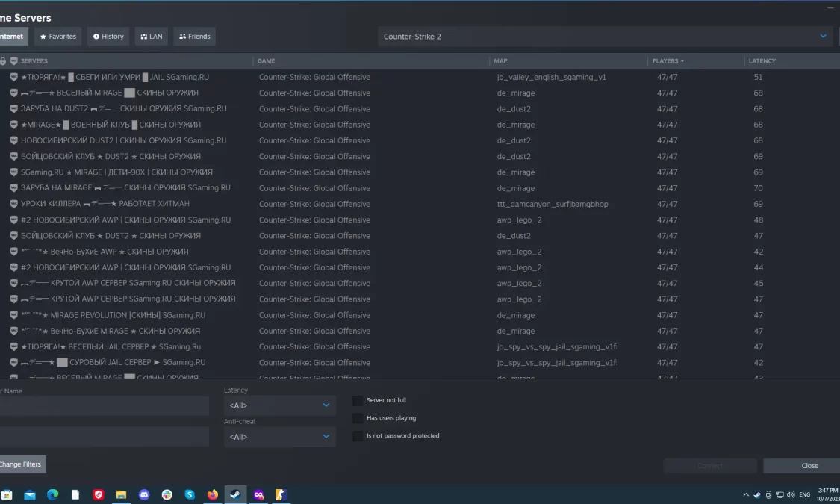This screenshot has width=840, height=504.
Task: Click the latency value 70
Action: click(x=758, y=188)
